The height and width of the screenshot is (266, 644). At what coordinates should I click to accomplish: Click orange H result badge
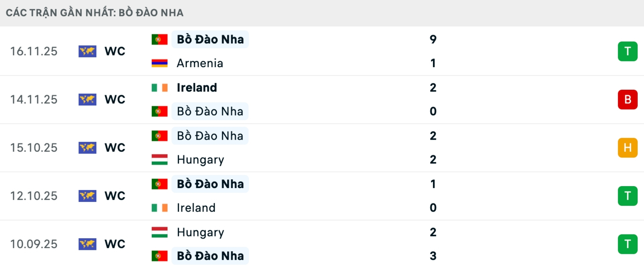tap(627, 147)
